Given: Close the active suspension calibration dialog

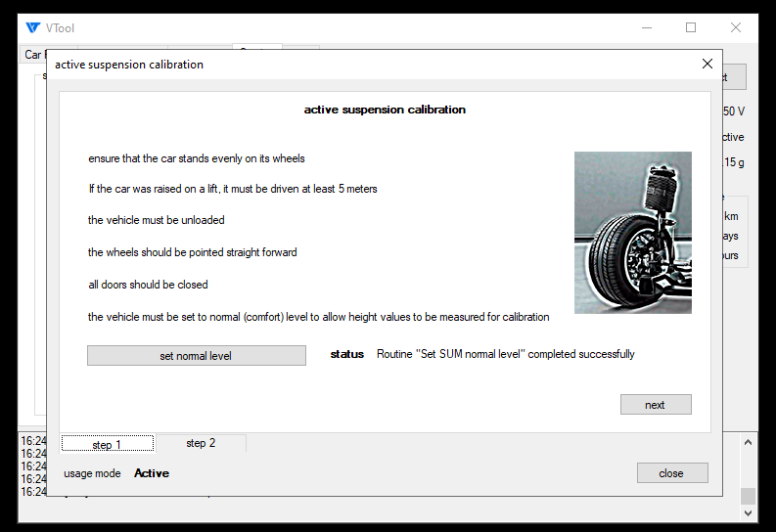Looking at the screenshot, I should point(708,65).
